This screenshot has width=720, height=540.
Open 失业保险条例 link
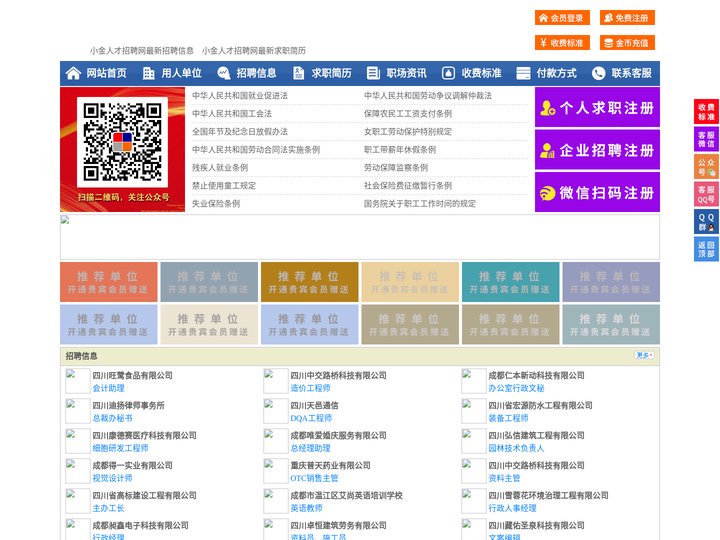[x=216, y=203]
